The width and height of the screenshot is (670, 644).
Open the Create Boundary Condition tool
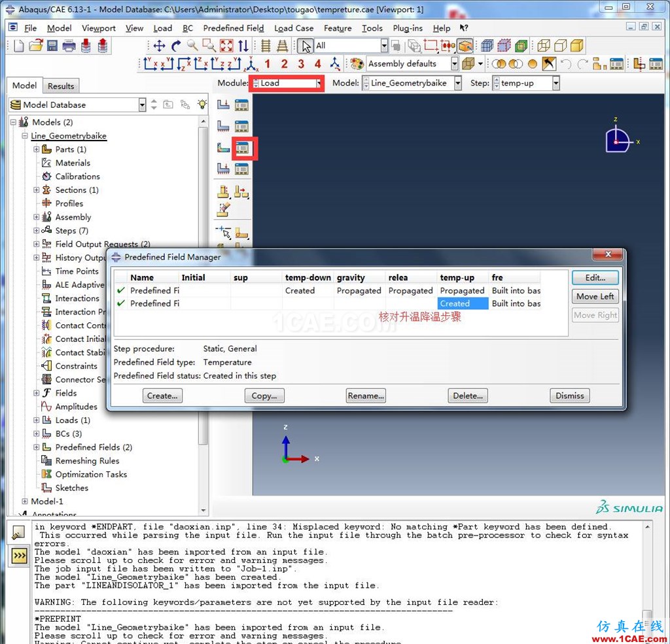(x=223, y=126)
